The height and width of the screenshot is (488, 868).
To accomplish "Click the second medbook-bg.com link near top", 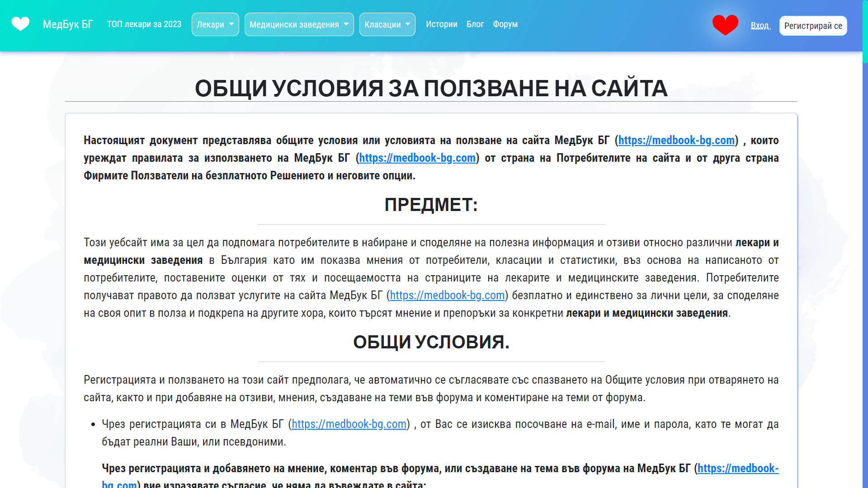I will (417, 158).
